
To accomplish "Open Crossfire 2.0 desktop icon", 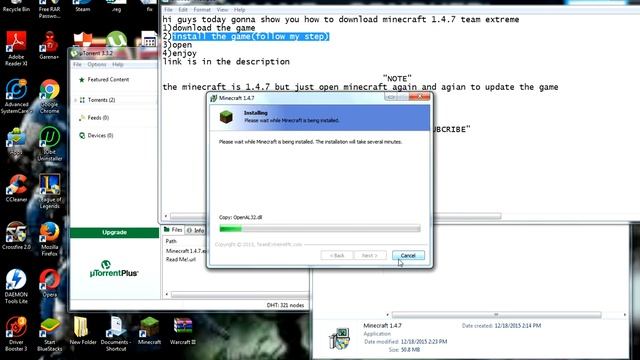I will tap(16, 235).
